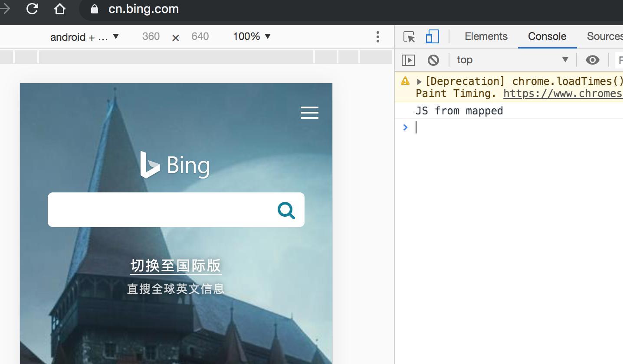The height and width of the screenshot is (364, 623).
Task: Click the padlock icon in the address bar
Action: pos(94,9)
